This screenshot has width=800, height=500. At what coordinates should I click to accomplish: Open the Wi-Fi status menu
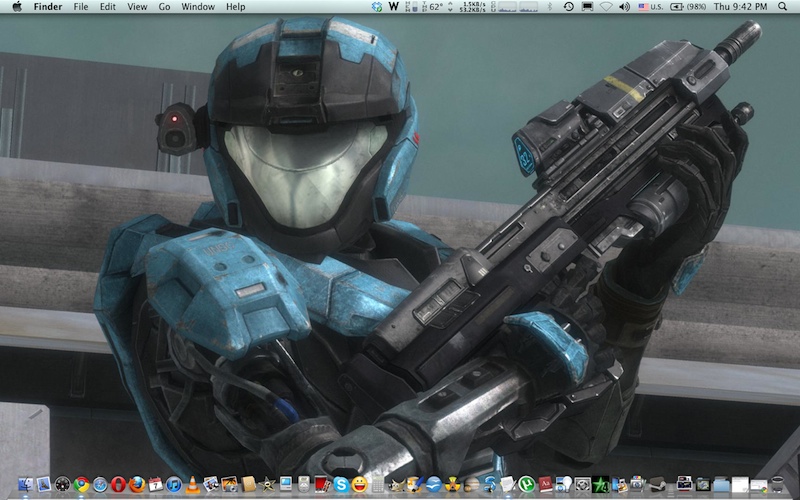point(606,7)
